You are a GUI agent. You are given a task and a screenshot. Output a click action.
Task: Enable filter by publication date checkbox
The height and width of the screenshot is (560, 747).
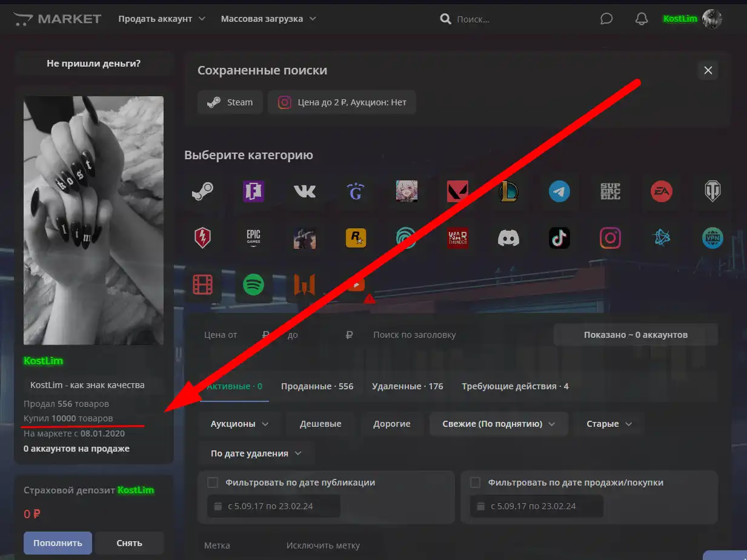213,483
